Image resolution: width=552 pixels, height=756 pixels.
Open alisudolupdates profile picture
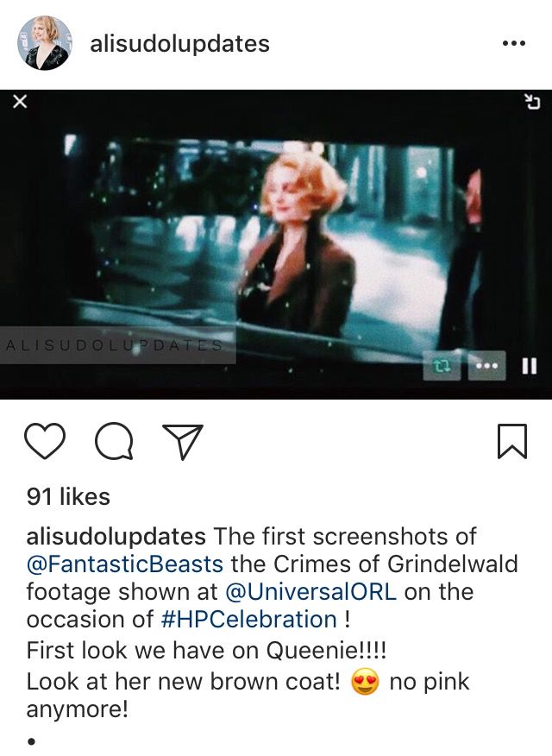click(45, 43)
